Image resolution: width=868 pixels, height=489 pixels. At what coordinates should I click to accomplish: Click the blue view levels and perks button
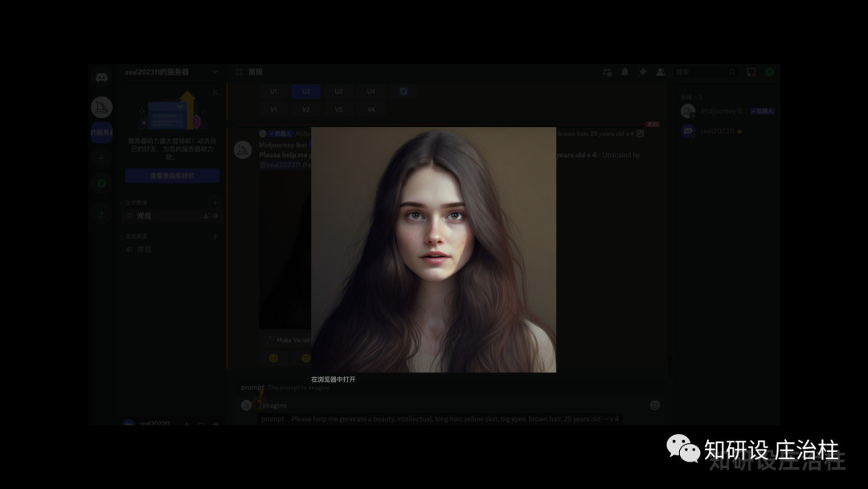172,175
